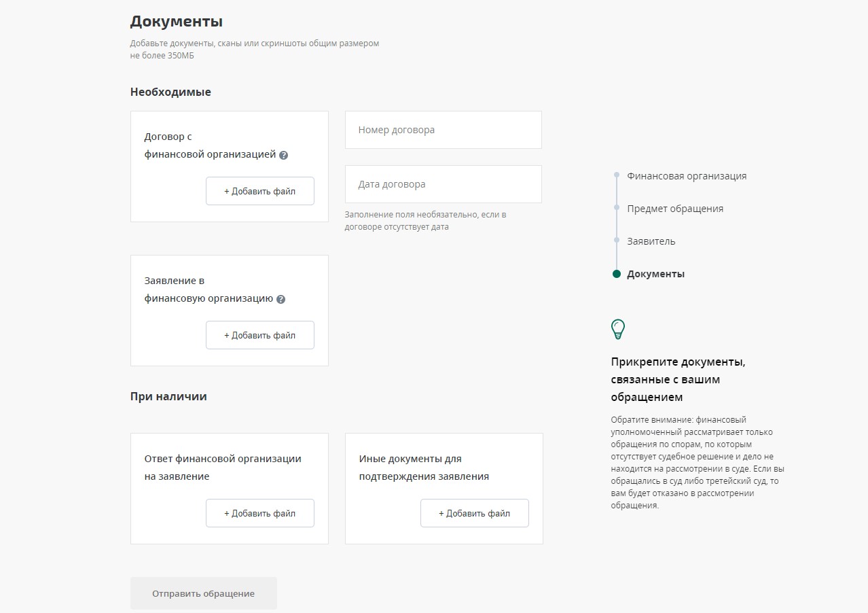
Task: Click the "Ответ финансовой организации на заявление" card label
Action: pyautogui.click(x=223, y=468)
